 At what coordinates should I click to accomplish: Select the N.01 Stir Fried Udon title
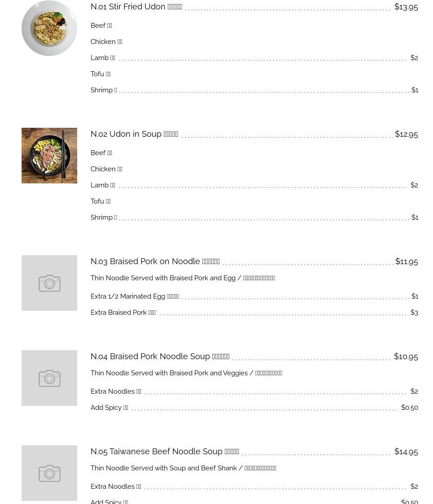click(136, 7)
